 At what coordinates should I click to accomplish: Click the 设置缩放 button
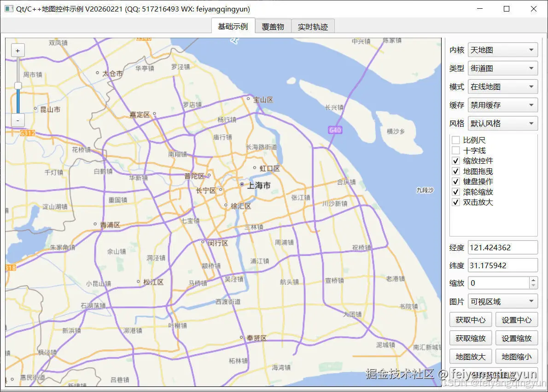(517, 338)
